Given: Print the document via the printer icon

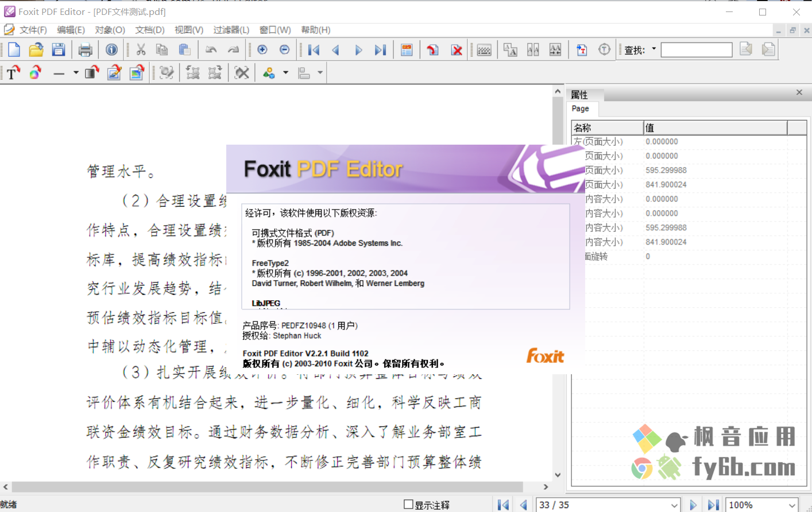Looking at the screenshot, I should point(85,50).
